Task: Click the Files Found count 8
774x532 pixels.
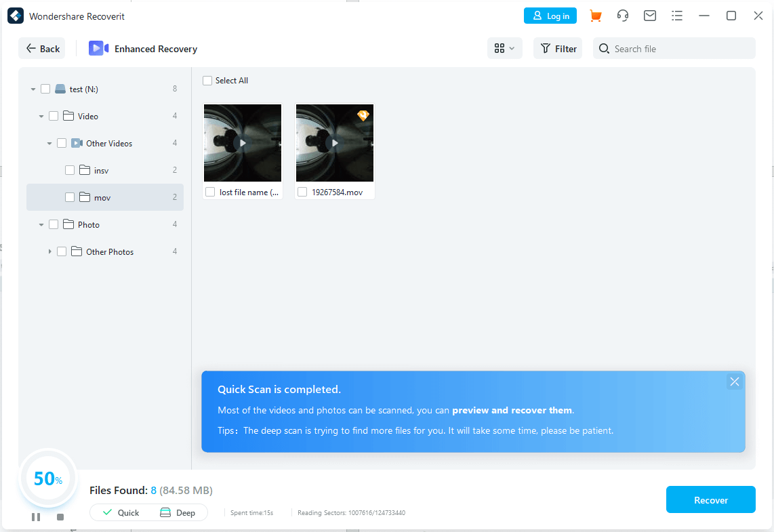Action: tap(154, 491)
